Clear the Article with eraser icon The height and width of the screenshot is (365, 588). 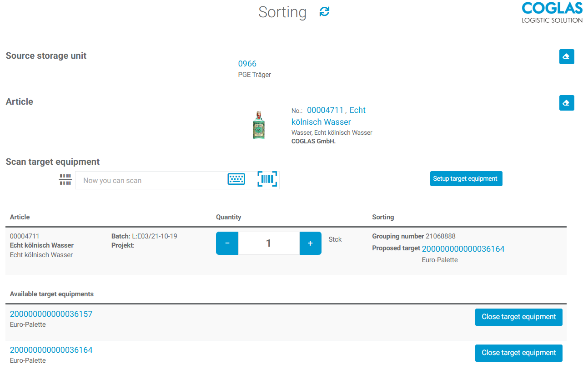(x=567, y=103)
